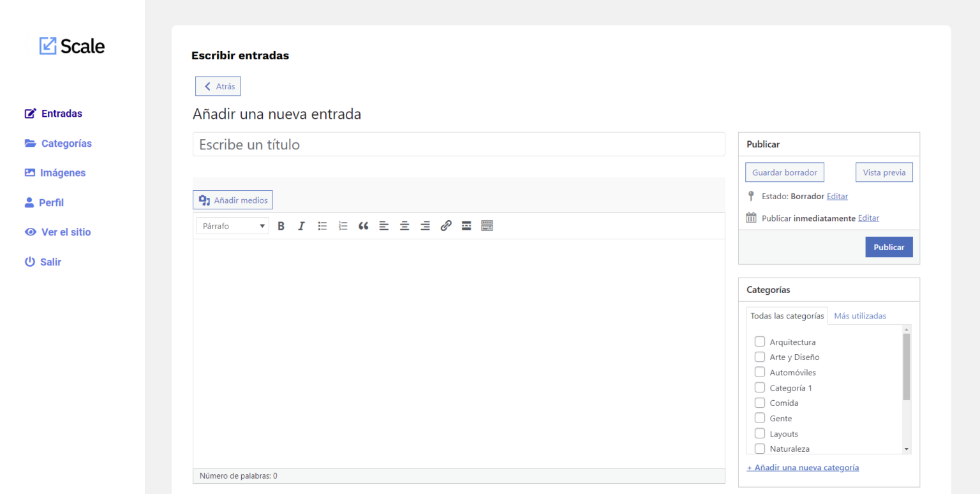Select the Naturaleza category checkbox

pos(759,449)
